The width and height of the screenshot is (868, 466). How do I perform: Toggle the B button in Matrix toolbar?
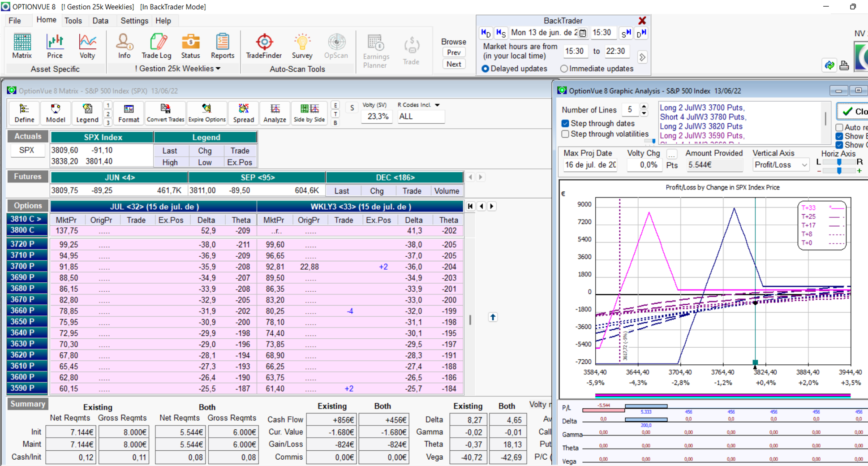(x=335, y=123)
